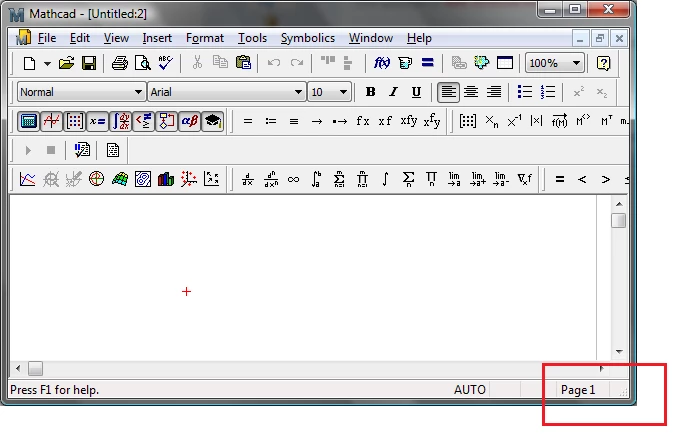This screenshot has width=690, height=446.
Task: Open Symbolic Keyword toolbar (graduation cap)
Action: [x=213, y=121]
